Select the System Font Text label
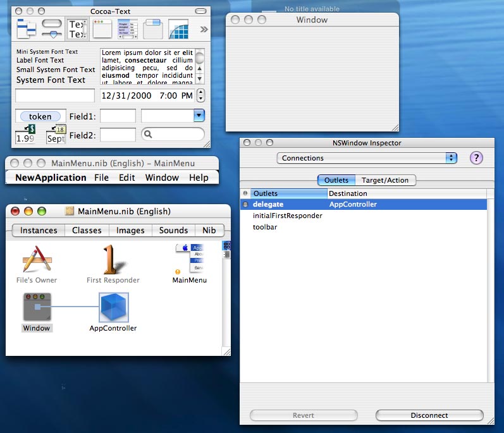This screenshot has height=433, width=504. pyautogui.click(x=51, y=80)
